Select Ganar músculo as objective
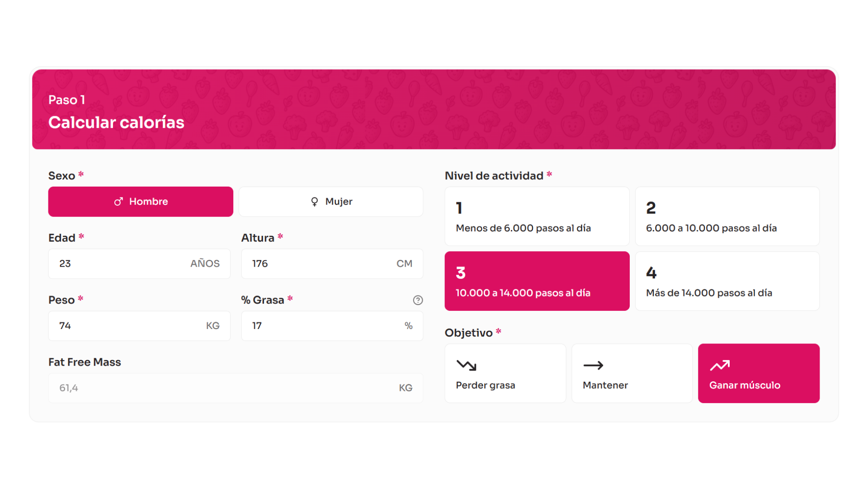The image size is (868, 488). (759, 373)
